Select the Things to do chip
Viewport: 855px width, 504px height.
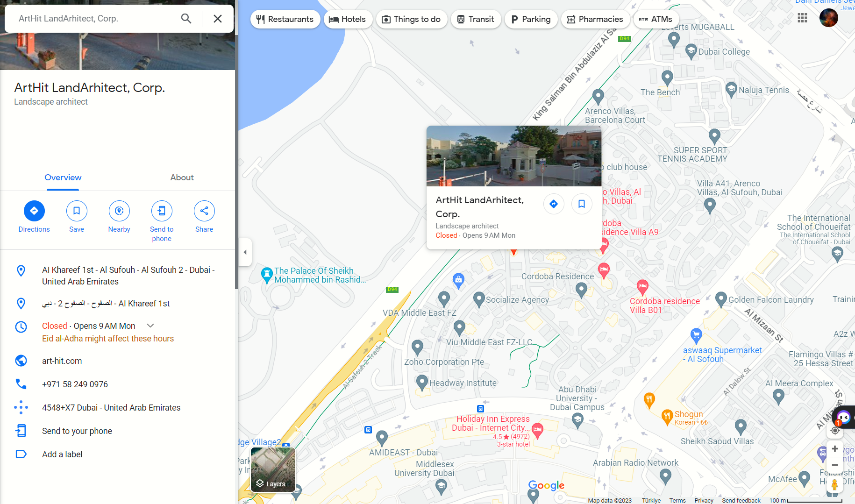pyautogui.click(x=412, y=19)
